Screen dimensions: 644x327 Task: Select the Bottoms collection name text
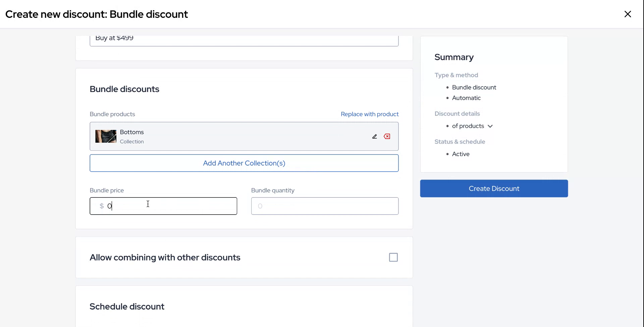click(x=132, y=132)
